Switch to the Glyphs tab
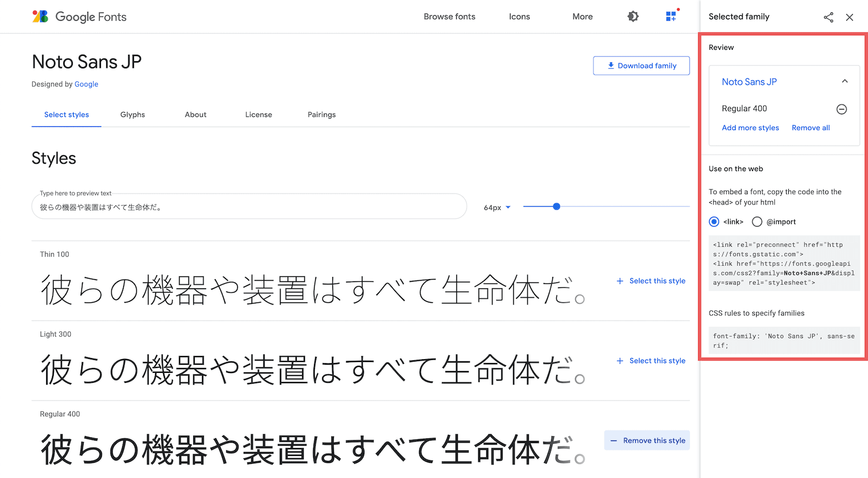 click(x=133, y=115)
